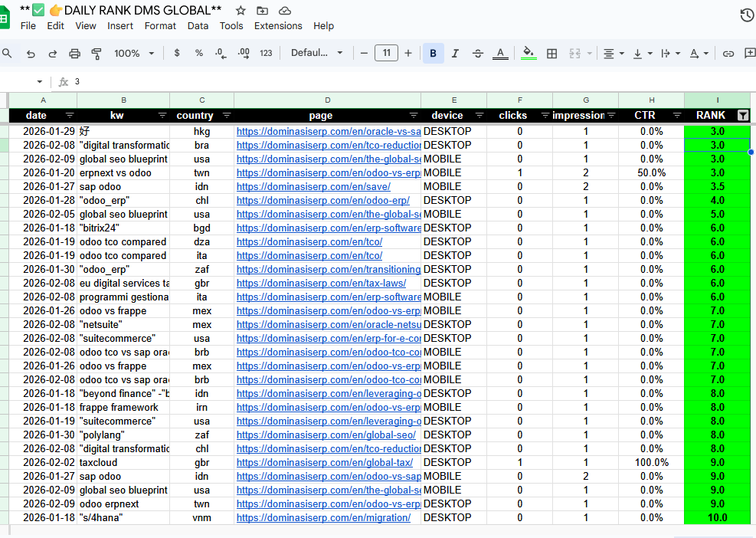Open the dominasiserp.com/en/odoo-erp/ link
Image resolution: width=756 pixels, height=538 pixels.
[x=323, y=200]
